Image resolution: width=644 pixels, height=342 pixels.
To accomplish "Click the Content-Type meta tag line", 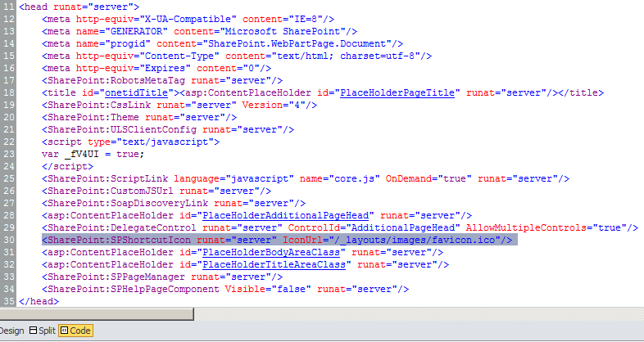I will [237, 56].
